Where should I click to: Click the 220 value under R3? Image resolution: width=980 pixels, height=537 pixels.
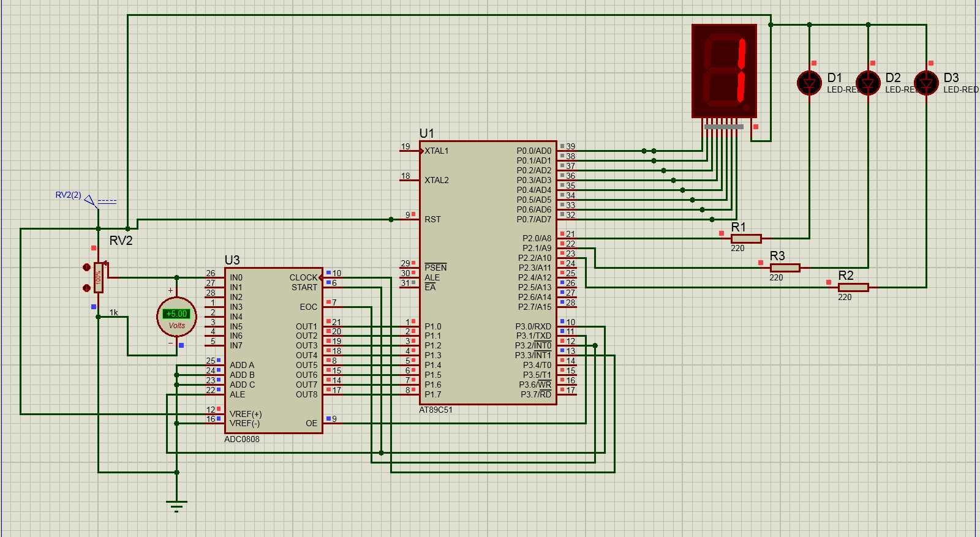pyautogui.click(x=776, y=277)
